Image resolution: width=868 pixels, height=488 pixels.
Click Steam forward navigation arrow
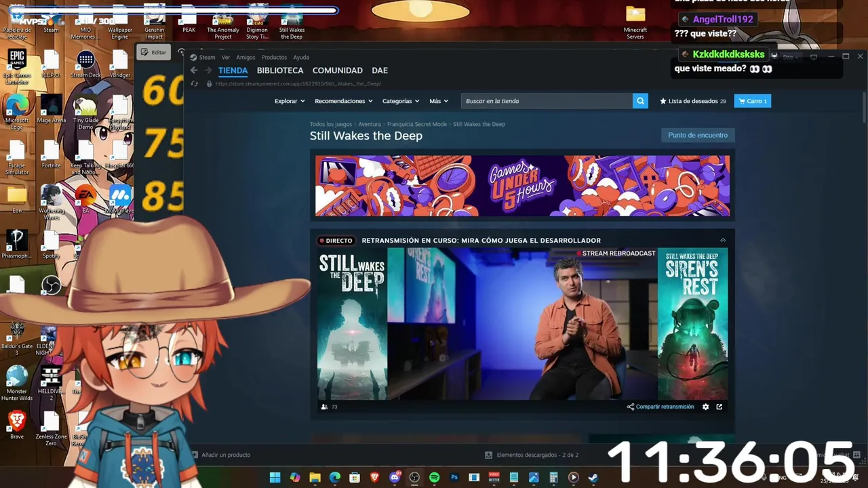pyautogui.click(x=208, y=70)
